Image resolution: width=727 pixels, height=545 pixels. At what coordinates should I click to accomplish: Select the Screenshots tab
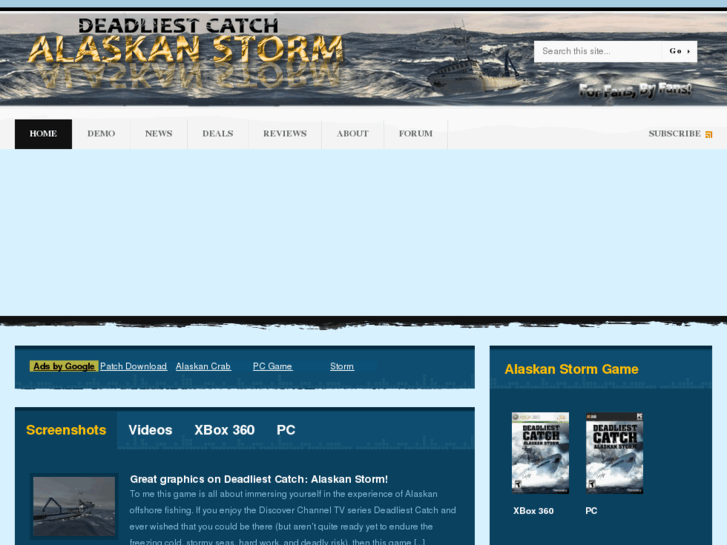(x=66, y=430)
